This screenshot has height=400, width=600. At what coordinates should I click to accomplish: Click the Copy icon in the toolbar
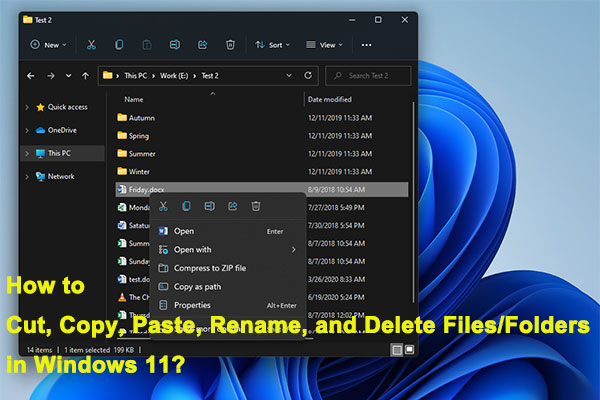coord(119,45)
